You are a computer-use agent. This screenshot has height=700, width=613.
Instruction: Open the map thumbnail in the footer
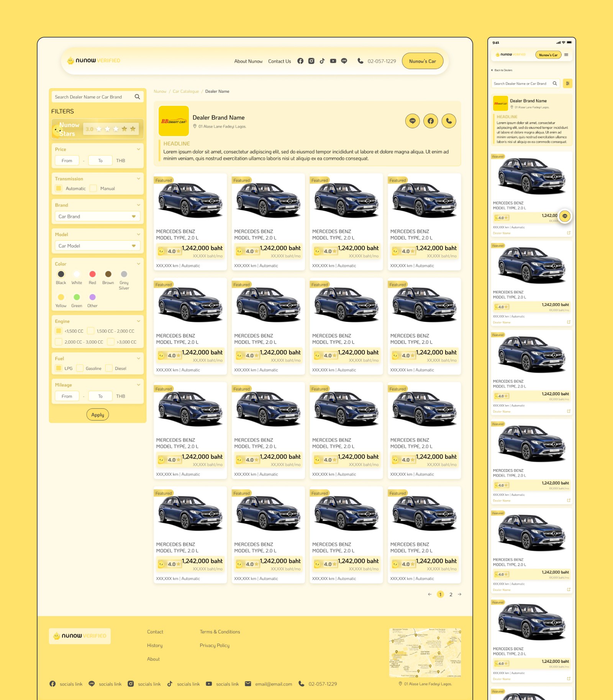point(425,653)
